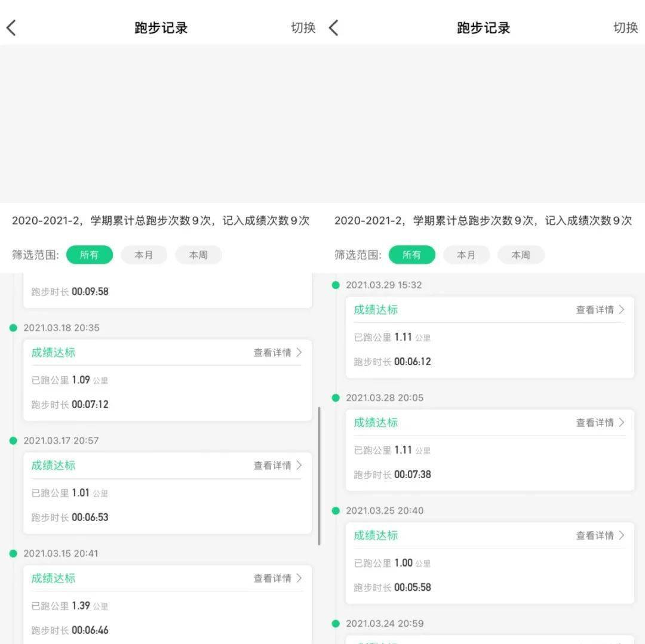Click the run duration 00:06:12
645x644 pixels.
coord(413,362)
